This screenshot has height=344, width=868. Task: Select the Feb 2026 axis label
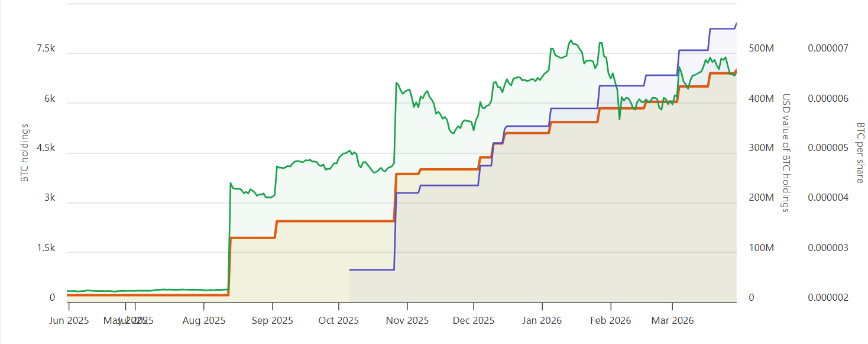click(x=610, y=320)
